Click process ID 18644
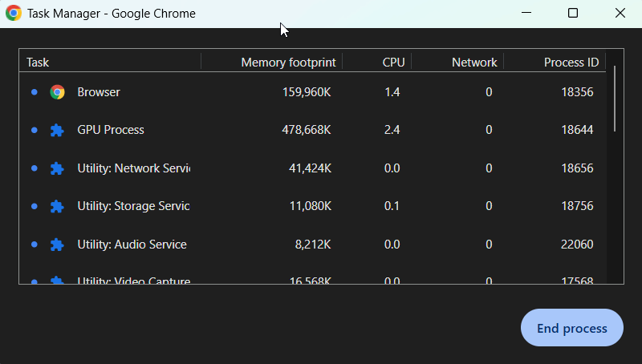This screenshot has height=364, width=642. pyautogui.click(x=577, y=130)
